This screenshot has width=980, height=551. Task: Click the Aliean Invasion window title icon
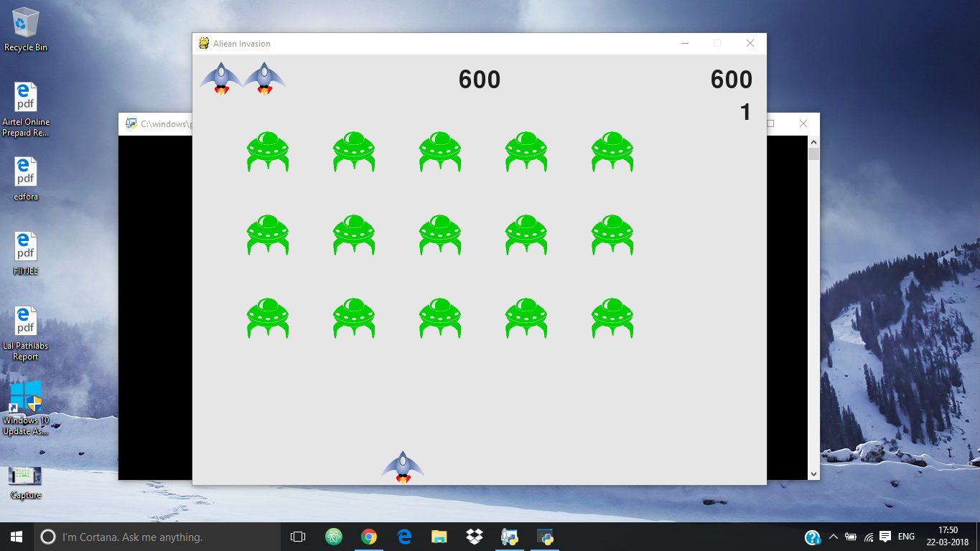point(204,43)
